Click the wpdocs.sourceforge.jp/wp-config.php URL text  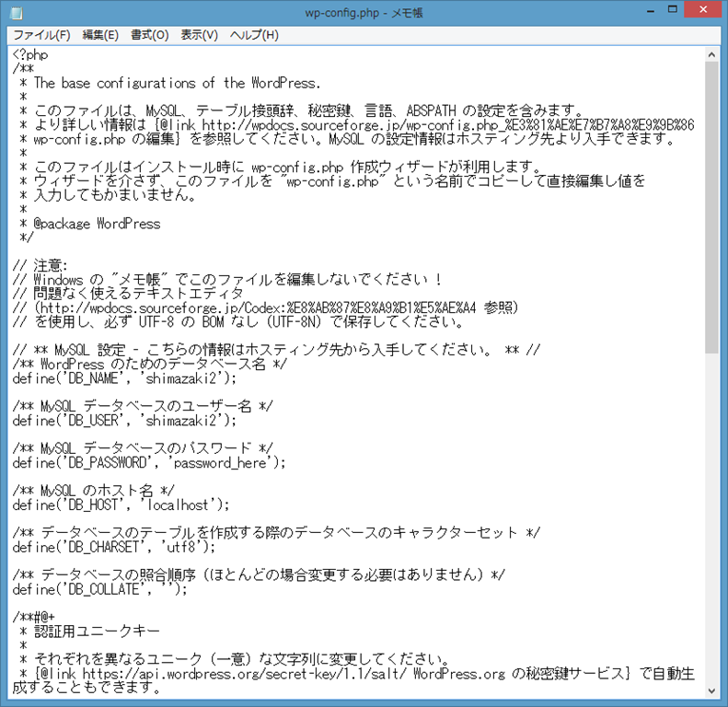[447, 125]
